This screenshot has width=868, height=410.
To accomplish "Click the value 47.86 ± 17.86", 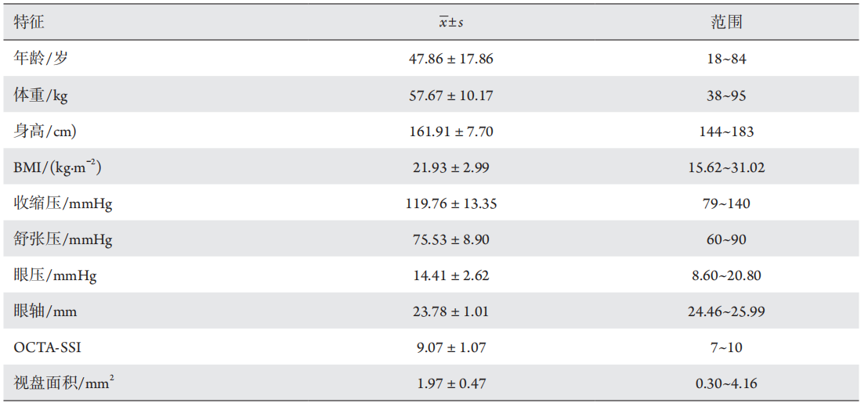I will (x=450, y=59).
